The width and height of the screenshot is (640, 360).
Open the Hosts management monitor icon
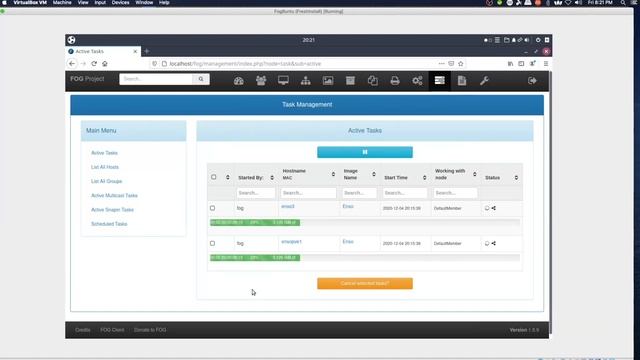[283, 80]
